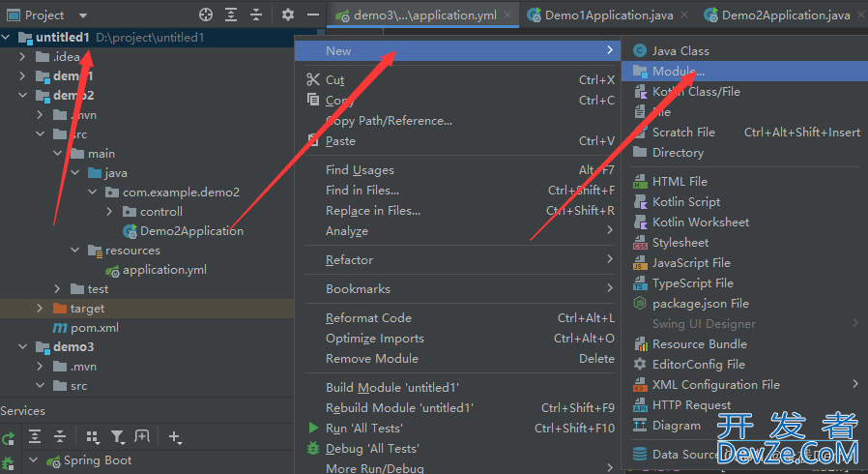Click the Java Class icon in New submenu
The height and width of the screenshot is (474, 868).
pos(640,50)
